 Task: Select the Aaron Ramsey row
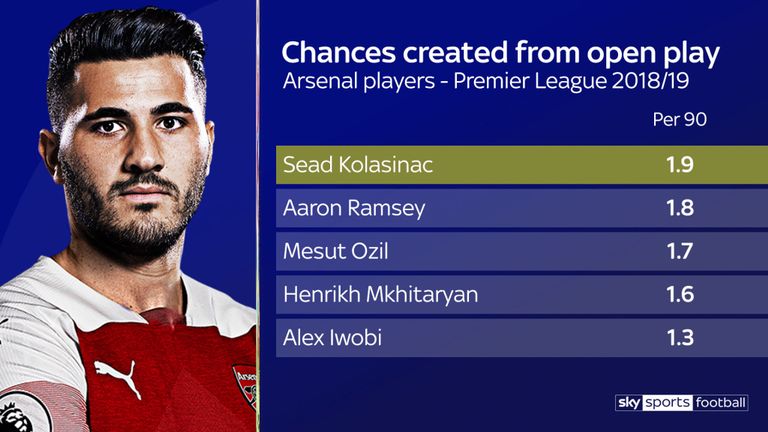(x=522, y=208)
